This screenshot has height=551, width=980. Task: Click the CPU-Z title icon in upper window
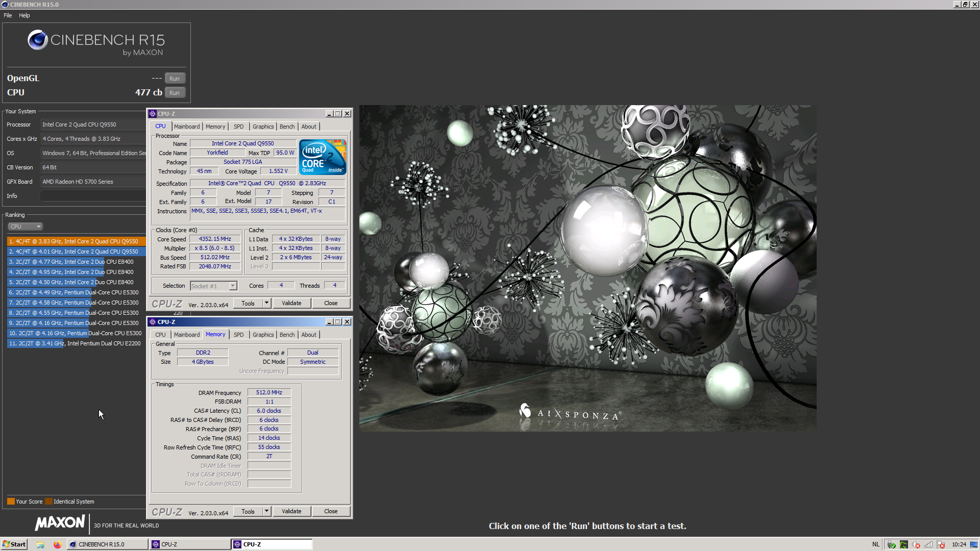(x=153, y=114)
